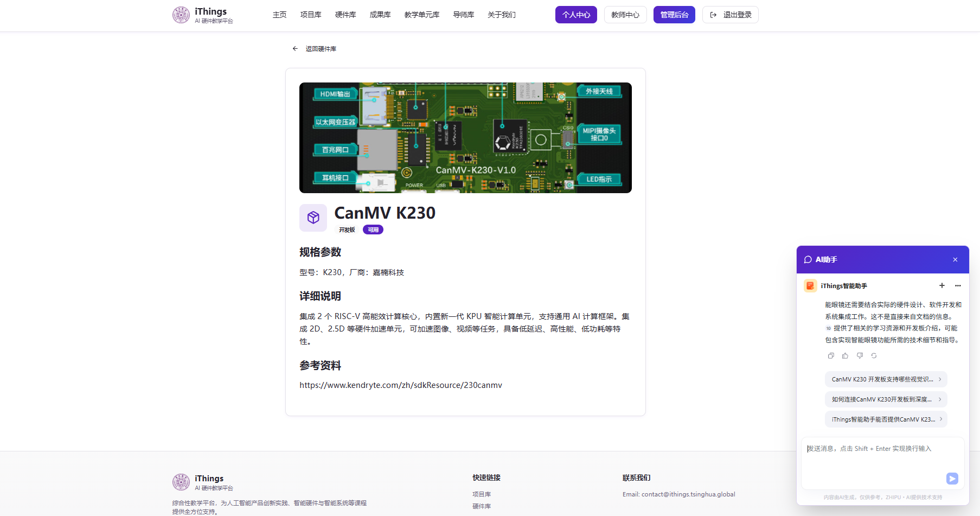This screenshot has width=980, height=516.
Task: Go to 教学单元库 in navigation
Action: pos(421,15)
